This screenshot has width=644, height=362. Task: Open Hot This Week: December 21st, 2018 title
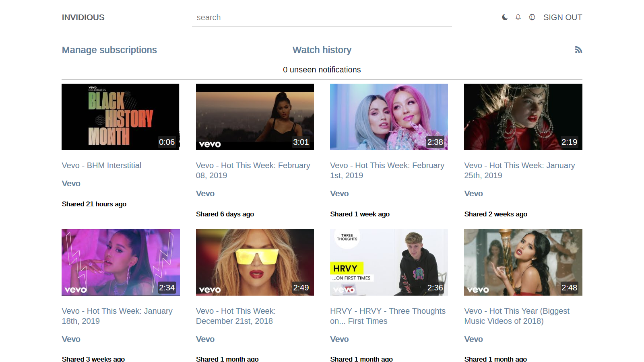235,316
